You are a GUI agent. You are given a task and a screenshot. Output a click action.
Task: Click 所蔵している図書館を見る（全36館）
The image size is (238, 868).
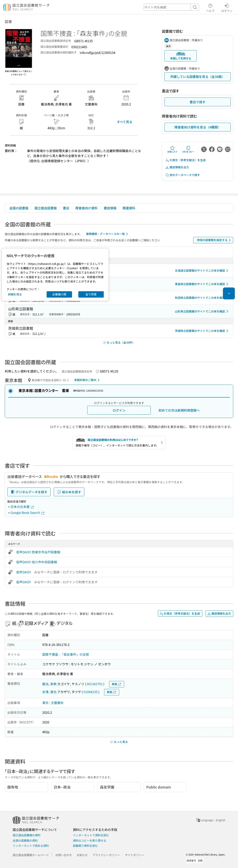pos(198,77)
